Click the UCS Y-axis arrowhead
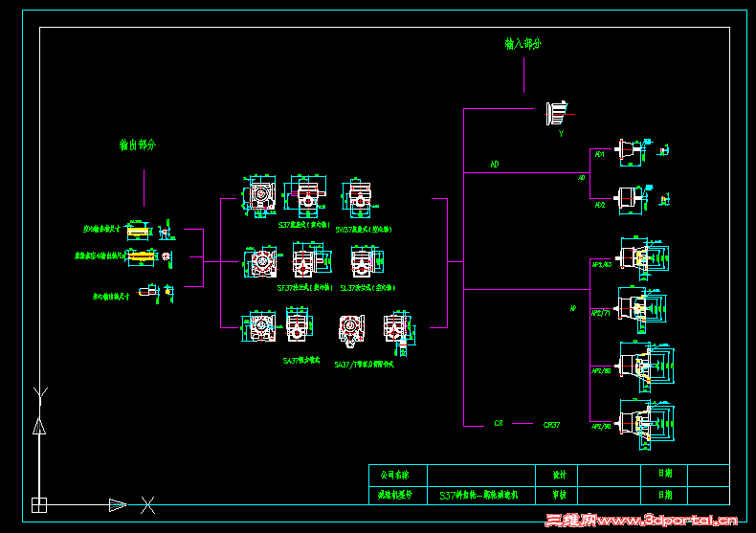Viewport: 756px width, 533px height. 39,426
